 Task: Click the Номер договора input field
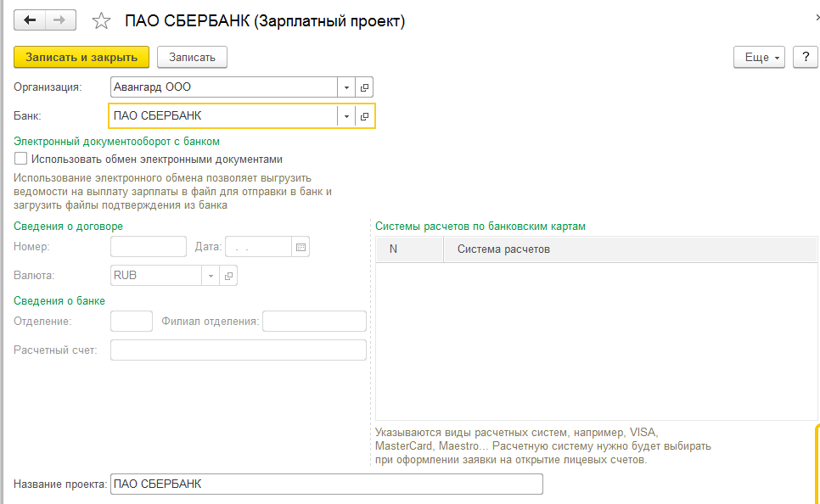(x=149, y=247)
